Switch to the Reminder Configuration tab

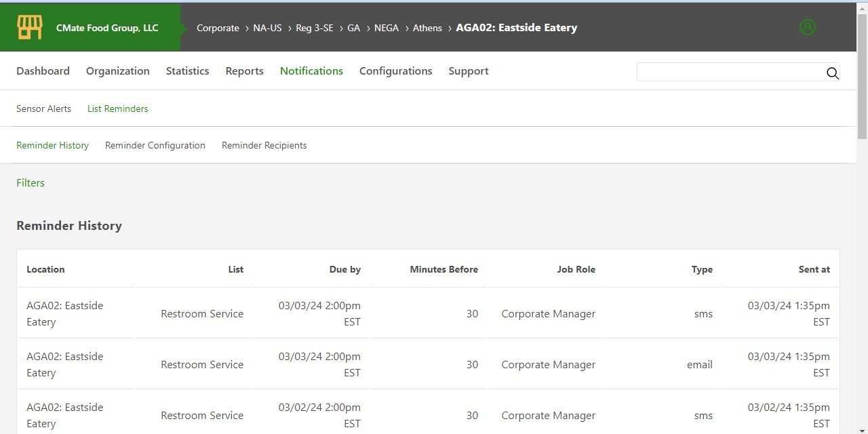coord(155,145)
